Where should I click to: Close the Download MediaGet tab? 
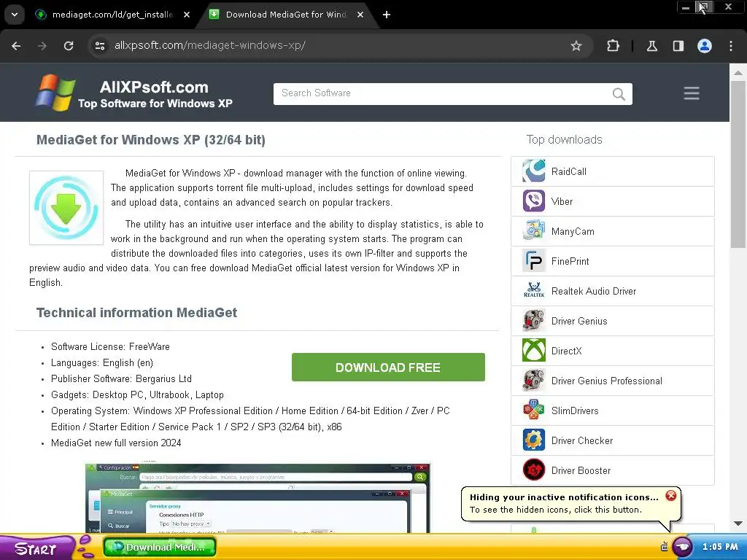pyautogui.click(x=360, y=15)
